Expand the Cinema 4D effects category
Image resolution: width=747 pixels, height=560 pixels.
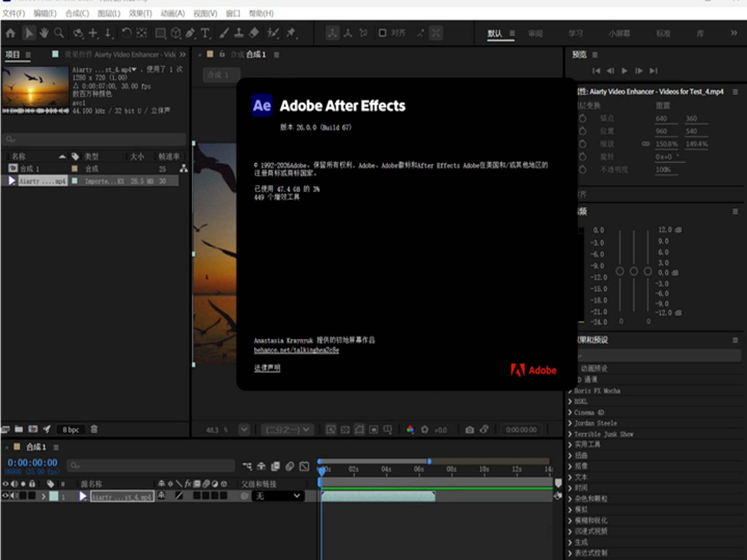click(x=570, y=412)
